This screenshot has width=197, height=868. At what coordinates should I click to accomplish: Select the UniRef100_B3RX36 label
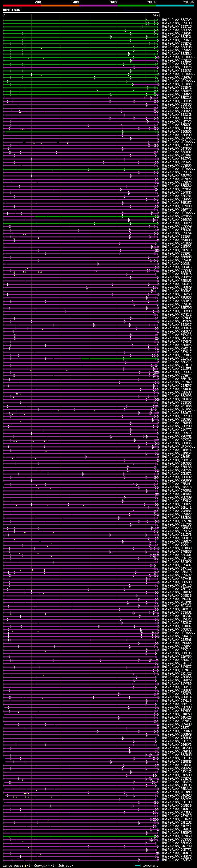(177, 98)
